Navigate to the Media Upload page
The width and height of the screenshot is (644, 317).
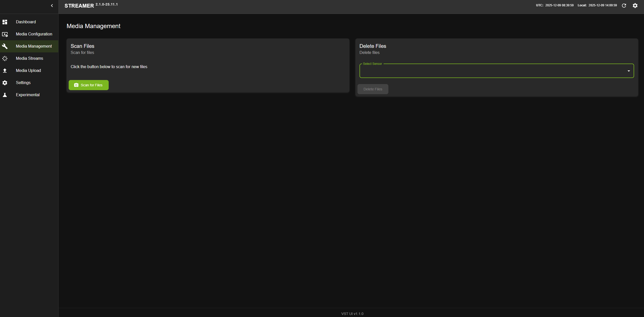(x=28, y=71)
